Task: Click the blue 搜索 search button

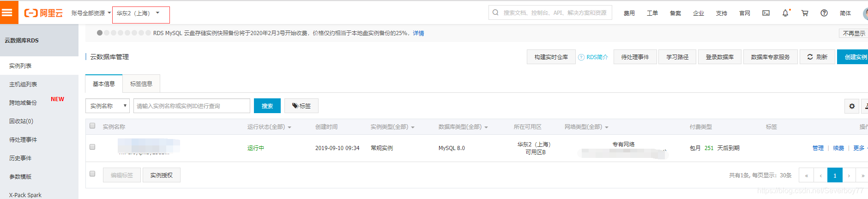Action: [x=267, y=106]
